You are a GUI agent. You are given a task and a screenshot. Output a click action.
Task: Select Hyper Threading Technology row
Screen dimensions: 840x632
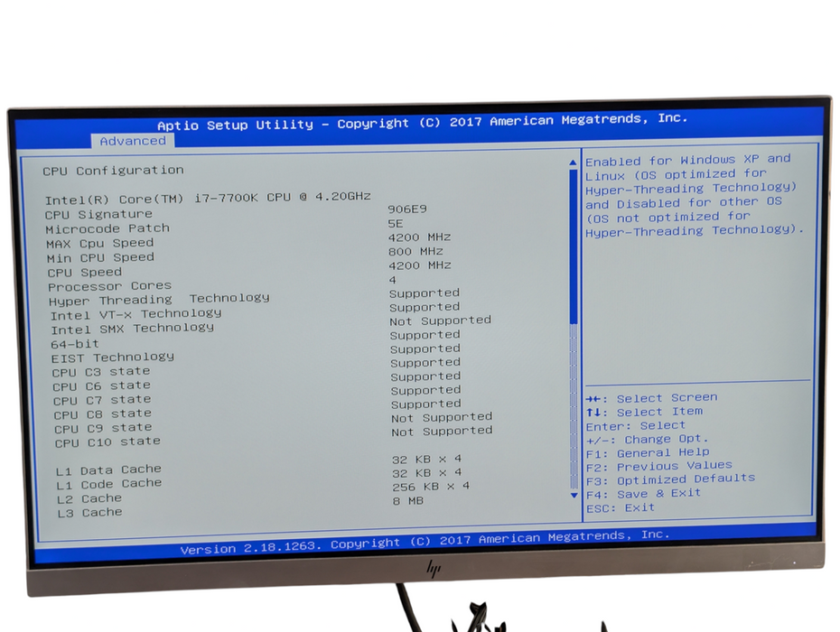click(254, 297)
